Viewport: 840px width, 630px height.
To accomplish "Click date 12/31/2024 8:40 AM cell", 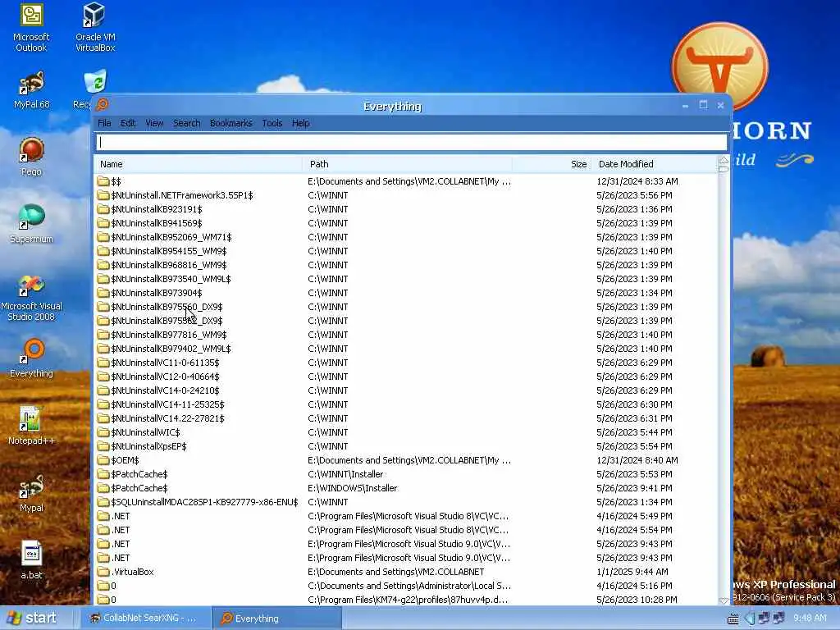I will coord(637,460).
